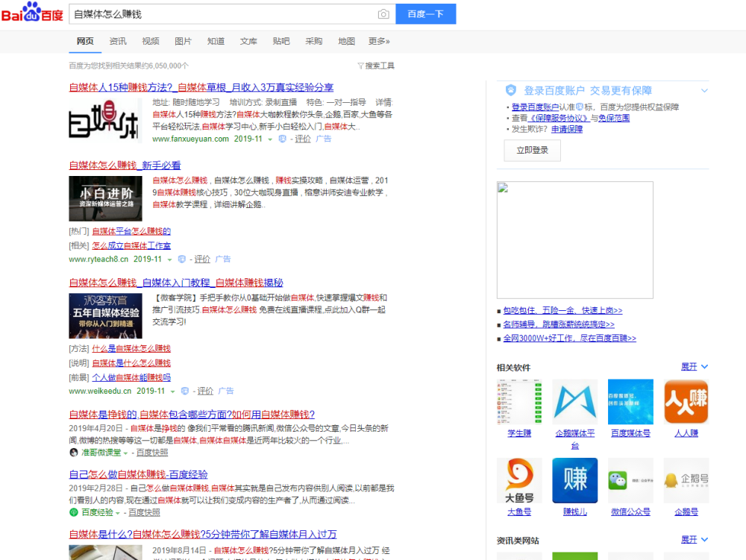Open 人人赚 orange app icon

pyautogui.click(x=686, y=402)
